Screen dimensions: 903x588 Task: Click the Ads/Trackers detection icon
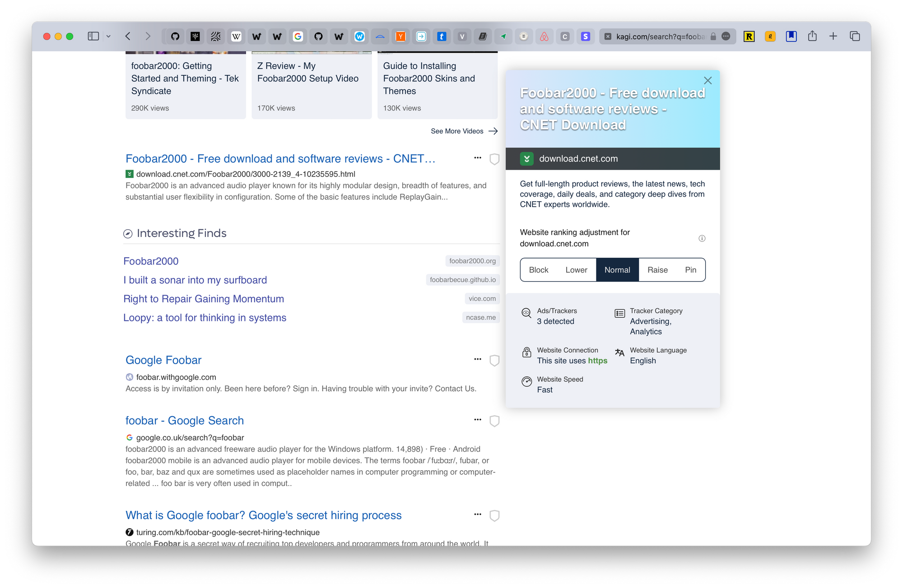[526, 313]
